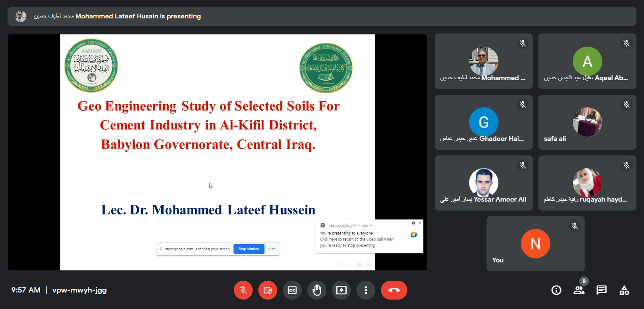Viewport: 644px width, 309px height.
Task: Select the Yessar Ameer Ali participant tile
Action: point(483,183)
